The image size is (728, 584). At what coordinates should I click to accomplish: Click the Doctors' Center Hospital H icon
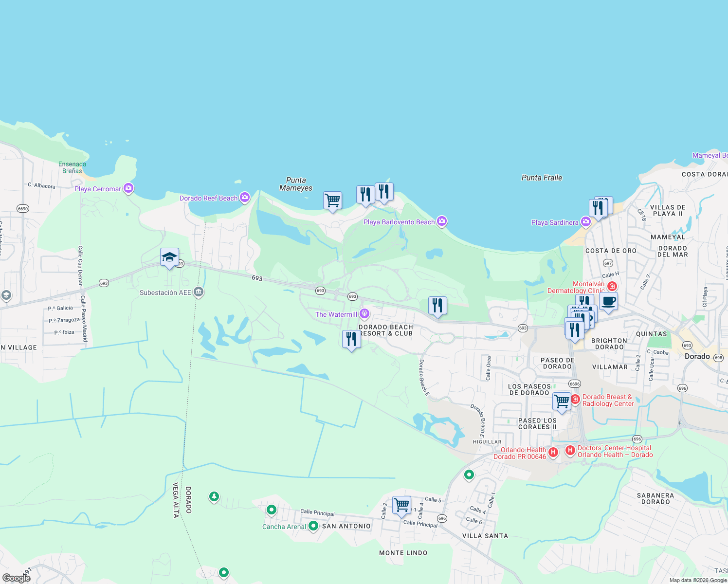tap(570, 451)
